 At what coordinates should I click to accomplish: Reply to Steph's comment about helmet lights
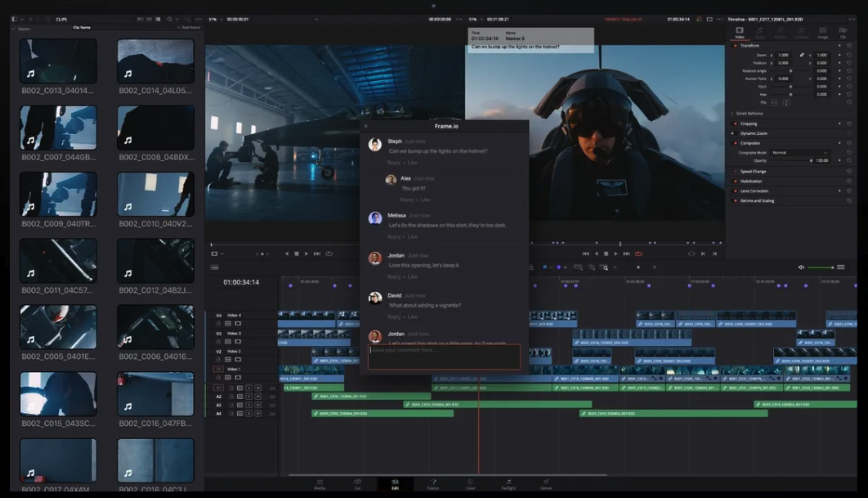tap(391, 163)
